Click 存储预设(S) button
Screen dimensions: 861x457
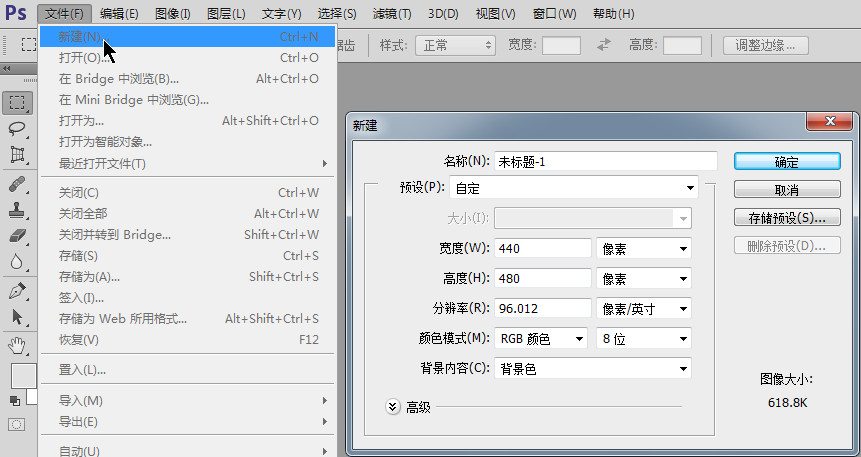click(787, 218)
